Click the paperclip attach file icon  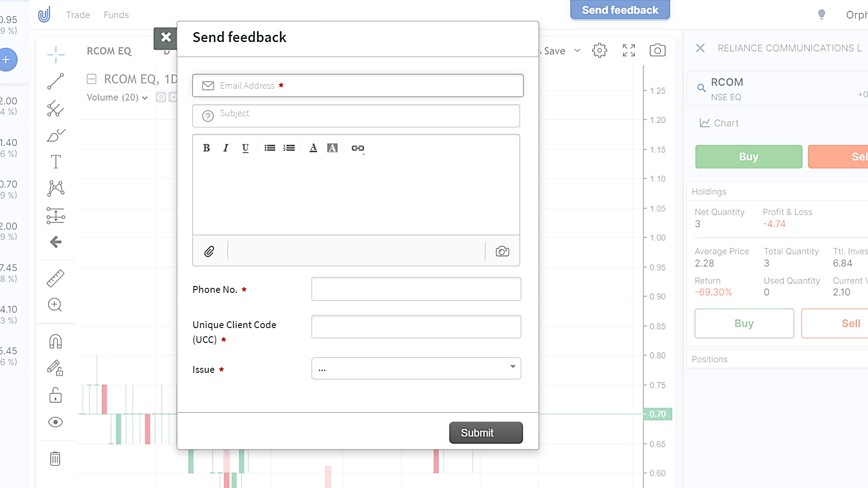(x=209, y=251)
